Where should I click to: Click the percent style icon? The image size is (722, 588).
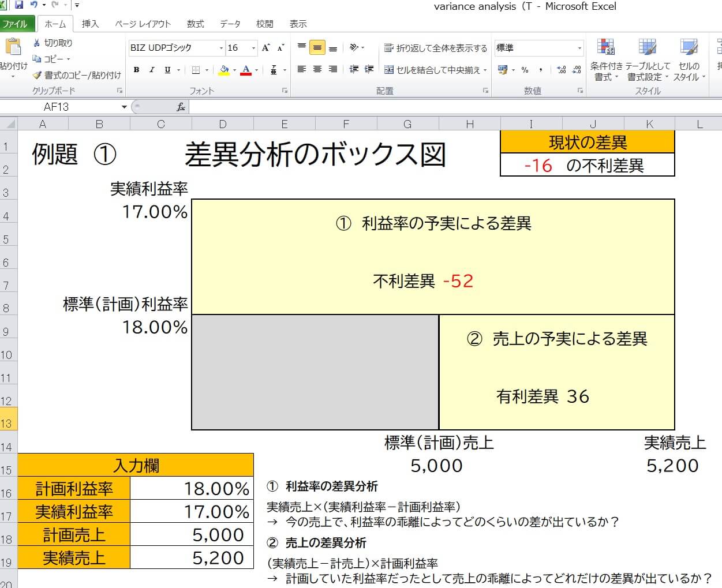click(525, 70)
